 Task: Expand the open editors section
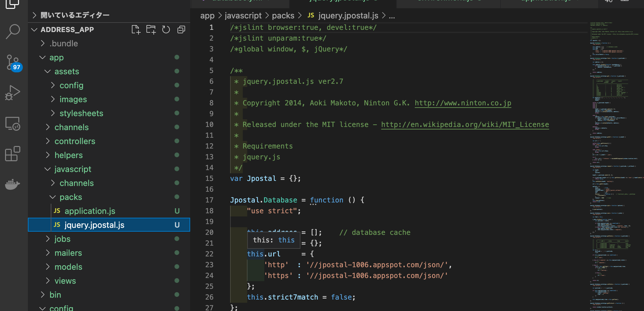coord(35,15)
